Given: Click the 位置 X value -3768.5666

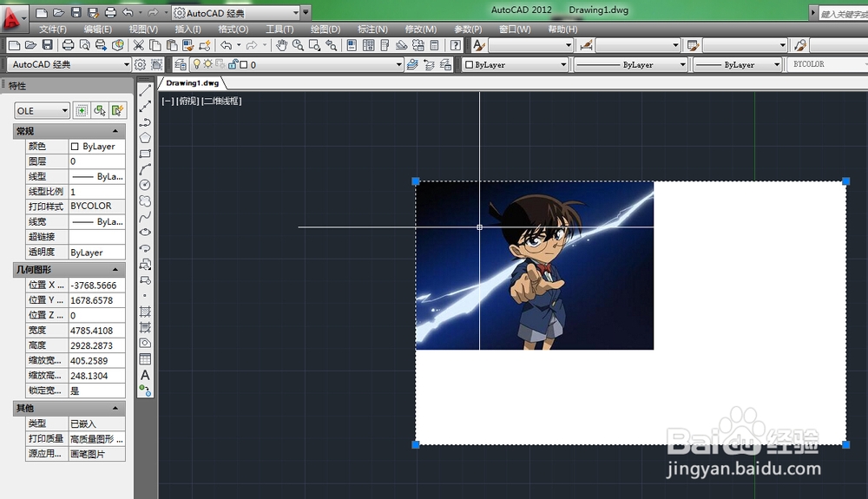Looking at the screenshot, I should [97, 285].
